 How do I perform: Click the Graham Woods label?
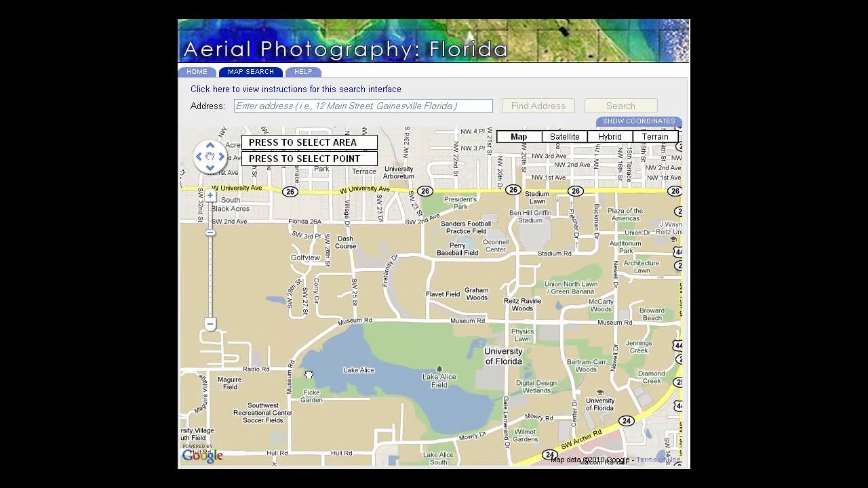pyautogui.click(x=477, y=293)
